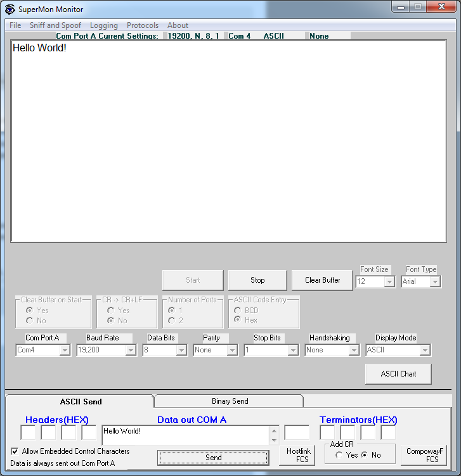Open the File menu
The width and height of the screenshot is (461, 476).
15,25
